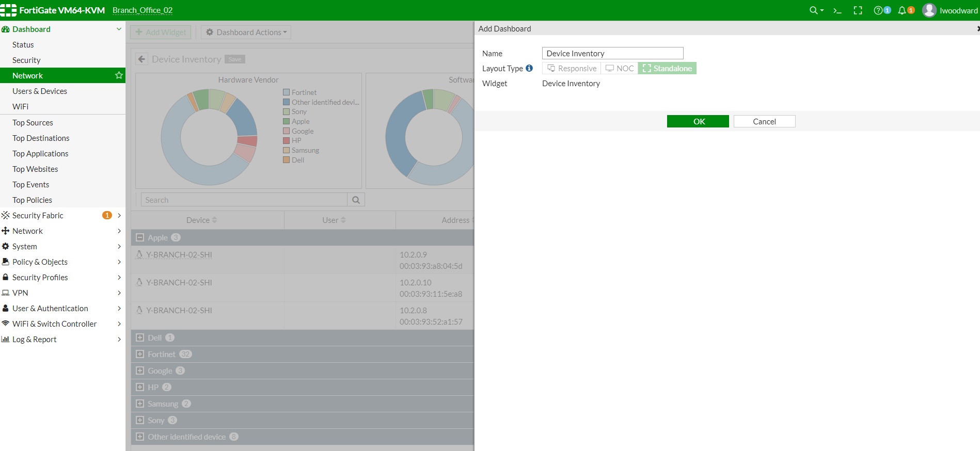This screenshot has height=451, width=980.
Task: Click the Dell legend color swatch
Action: click(x=286, y=160)
